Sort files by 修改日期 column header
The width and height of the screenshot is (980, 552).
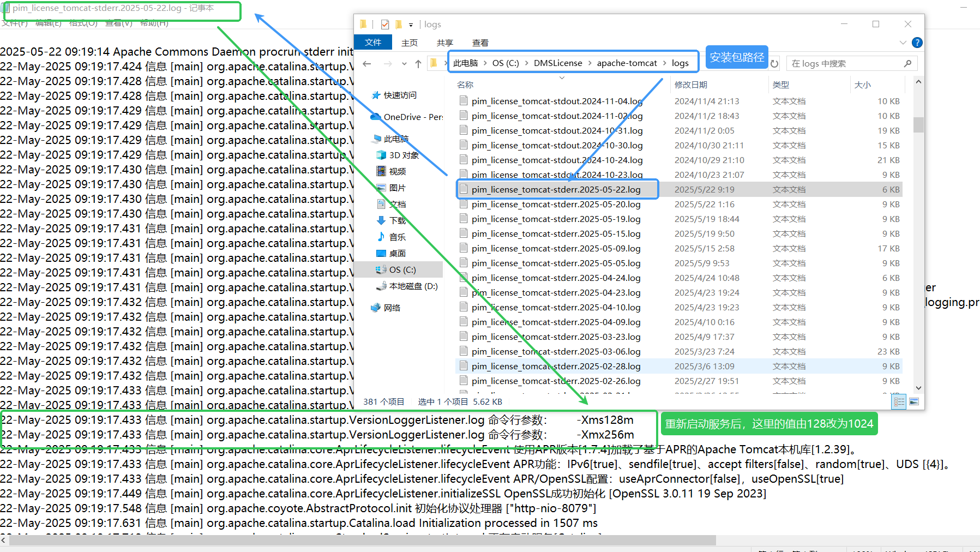[690, 85]
